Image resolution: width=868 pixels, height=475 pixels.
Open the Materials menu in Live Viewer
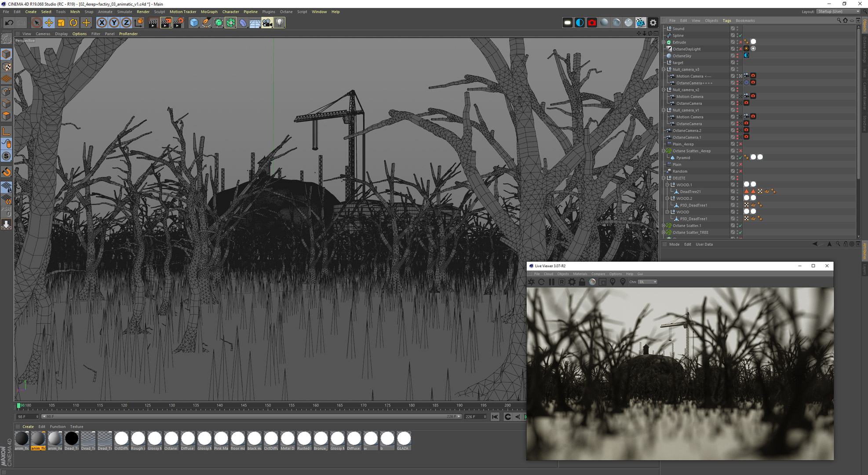pyautogui.click(x=580, y=274)
